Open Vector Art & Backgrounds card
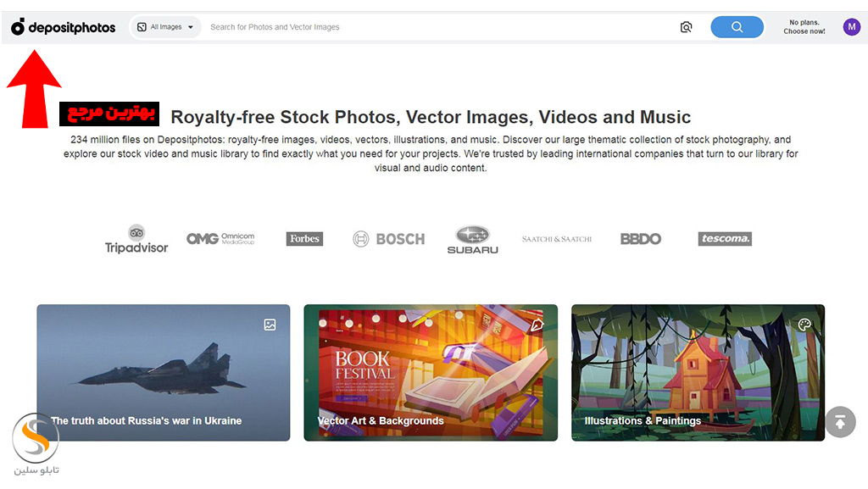868x489 pixels. (431, 373)
